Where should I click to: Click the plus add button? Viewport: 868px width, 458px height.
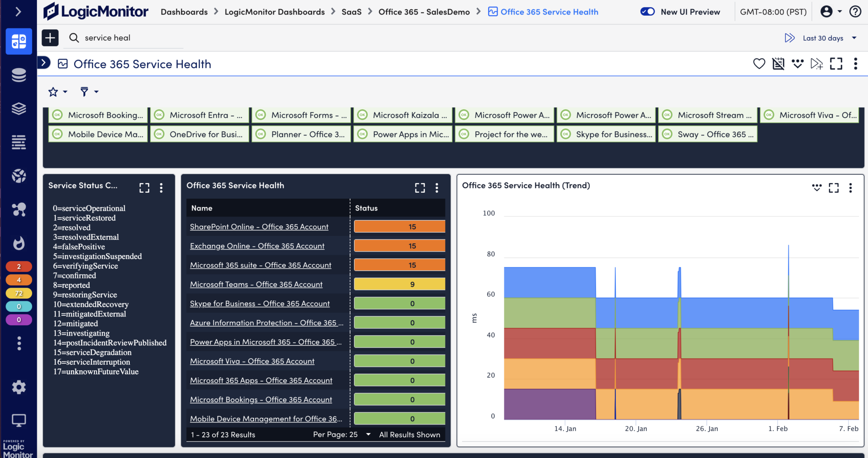(50, 38)
